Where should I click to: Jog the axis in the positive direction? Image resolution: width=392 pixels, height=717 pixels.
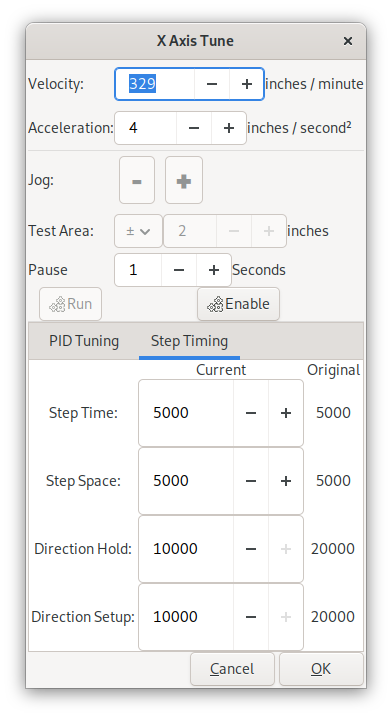pos(183,180)
